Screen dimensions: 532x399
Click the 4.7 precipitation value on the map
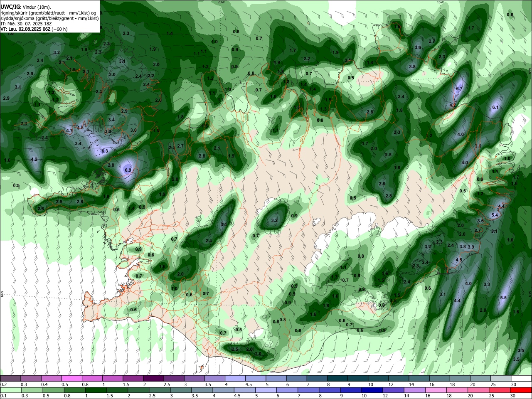tap(69, 131)
